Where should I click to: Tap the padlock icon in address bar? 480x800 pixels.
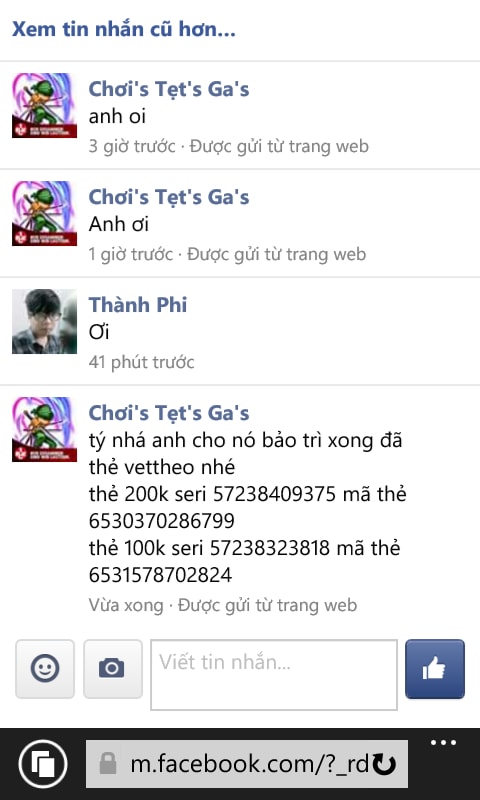[108, 764]
